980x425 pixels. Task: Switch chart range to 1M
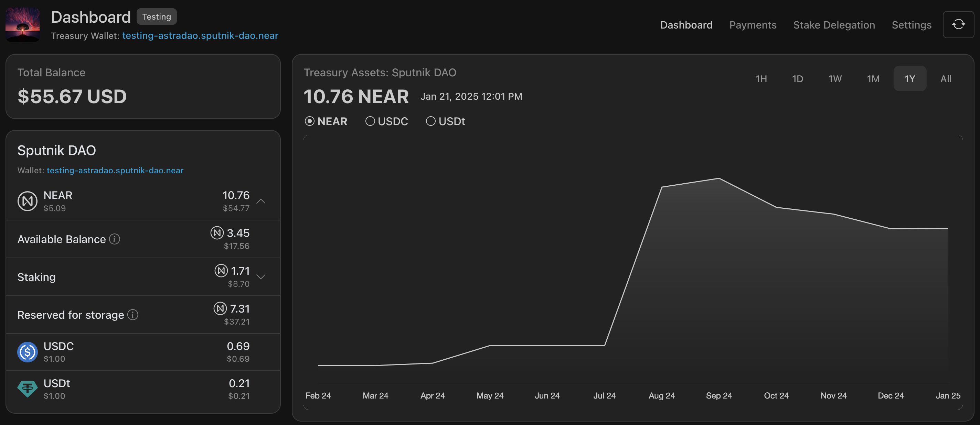click(873, 79)
